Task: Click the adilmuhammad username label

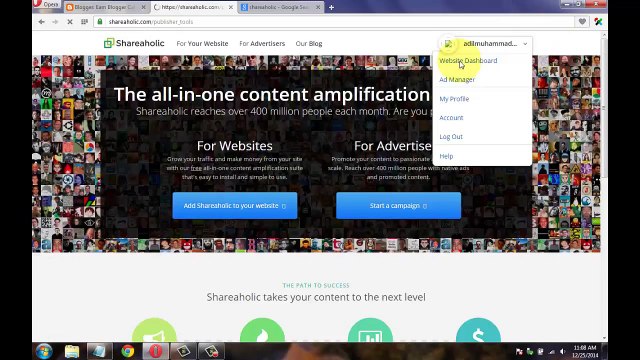Action: click(490, 43)
